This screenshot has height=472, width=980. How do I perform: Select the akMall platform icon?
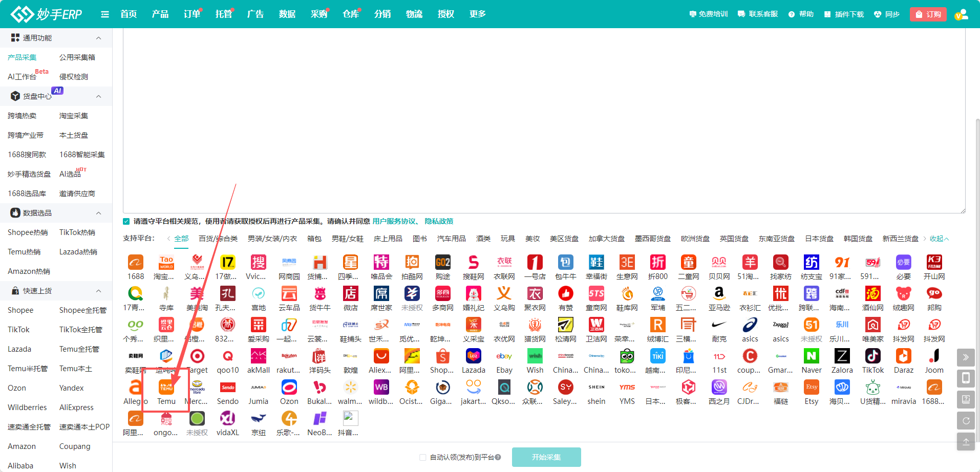click(259, 356)
